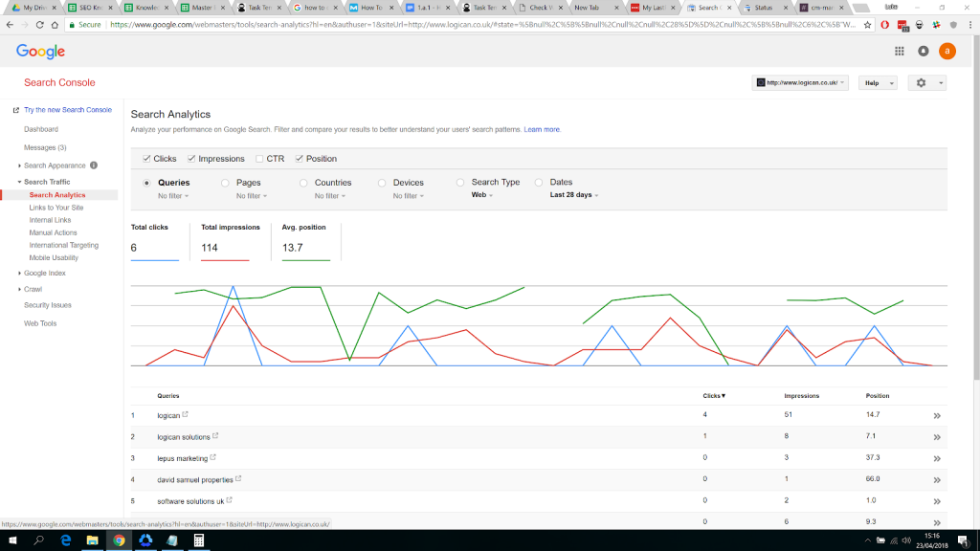Expand details arrows for software solutions uk row
This screenshot has width=980, height=551.
(937, 501)
